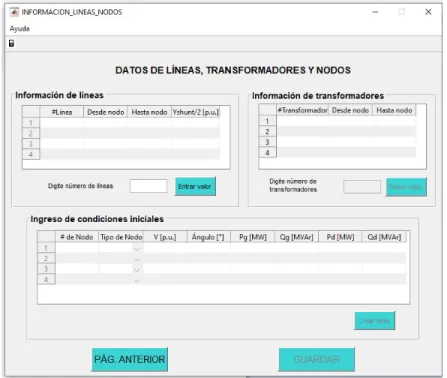Click the Qd [MVAr] column header
The width and height of the screenshot is (447, 378).
pyautogui.click(x=384, y=237)
